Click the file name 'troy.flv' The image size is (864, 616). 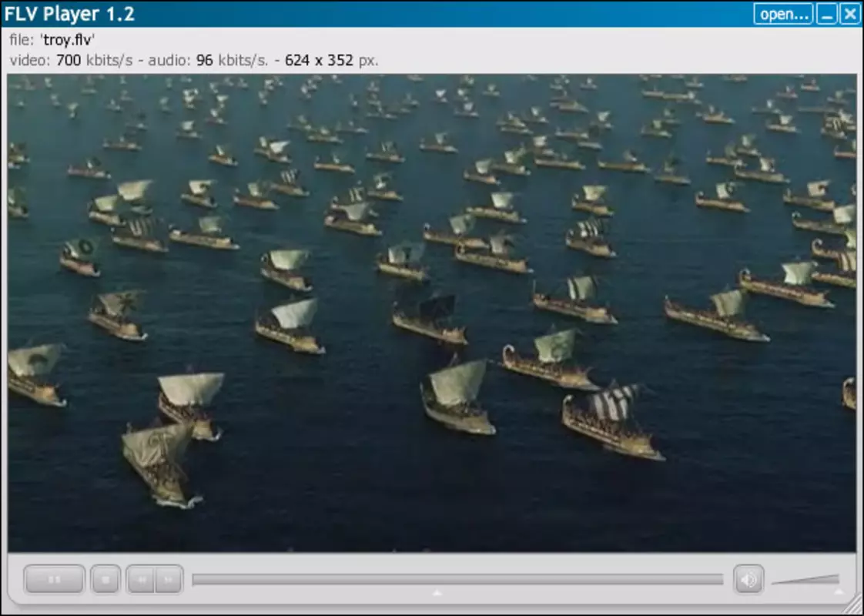[67, 40]
